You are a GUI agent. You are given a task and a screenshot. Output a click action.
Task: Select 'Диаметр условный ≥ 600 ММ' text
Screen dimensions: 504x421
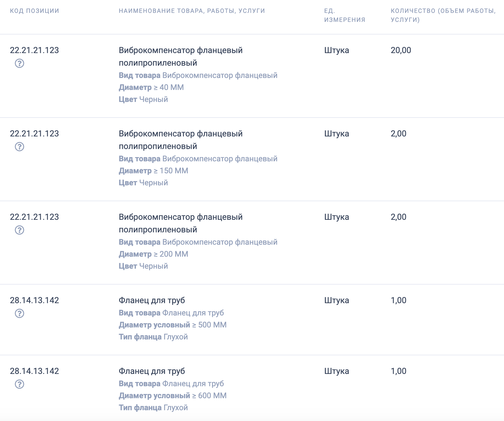pos(172,396)
